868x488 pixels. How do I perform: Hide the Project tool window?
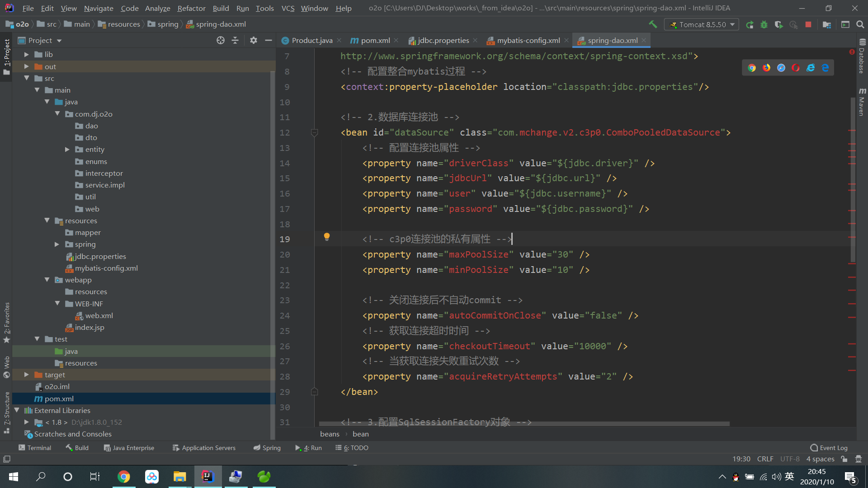click(268, 40)
